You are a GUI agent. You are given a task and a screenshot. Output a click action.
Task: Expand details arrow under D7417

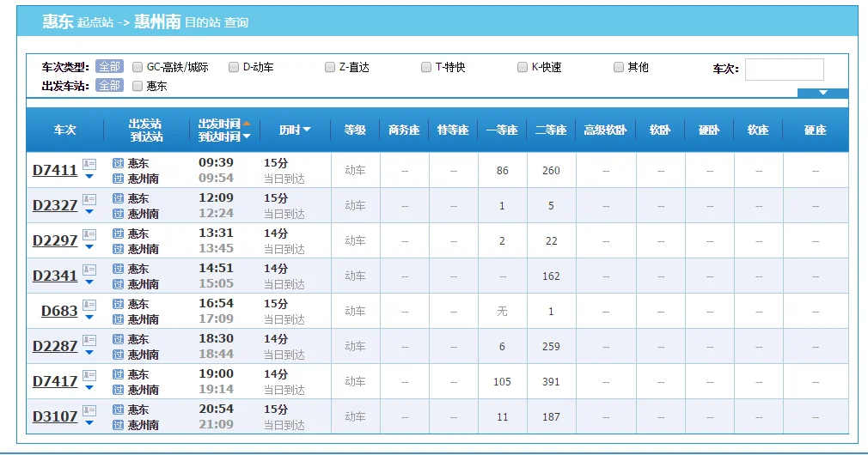pyautogui.click(x=89, y=388)
